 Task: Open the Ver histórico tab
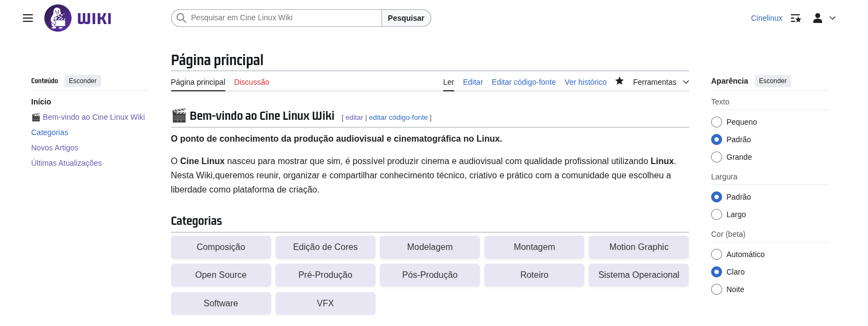(585, 82)
